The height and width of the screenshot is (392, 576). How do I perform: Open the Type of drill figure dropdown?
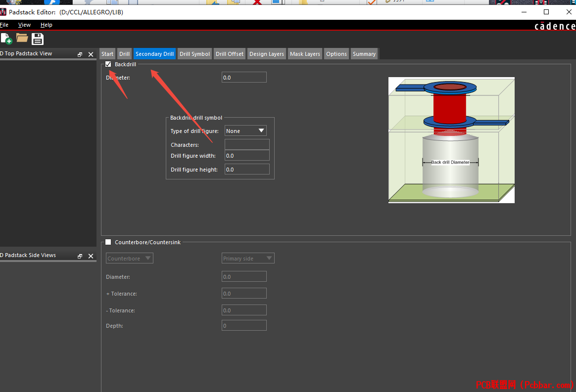(x=245, y=131)
